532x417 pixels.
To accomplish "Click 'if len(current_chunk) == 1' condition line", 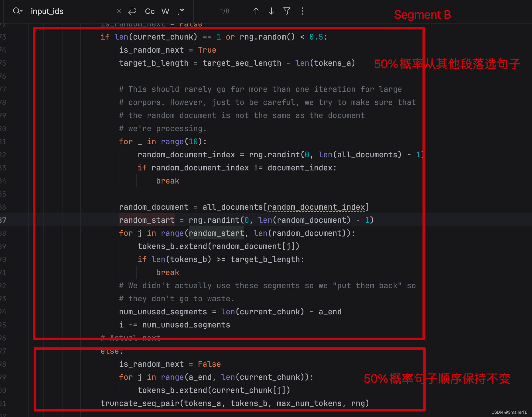I will coord(214,37).
